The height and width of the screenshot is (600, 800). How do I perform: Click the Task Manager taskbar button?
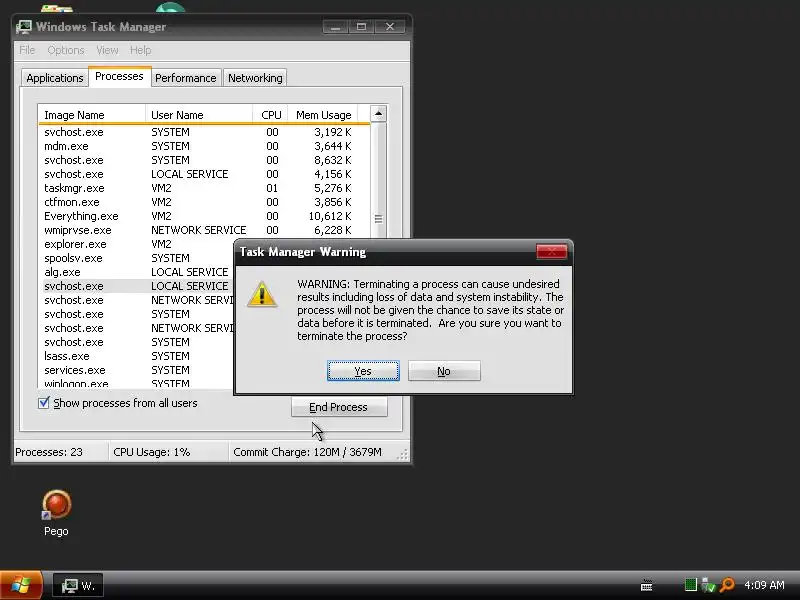pos(78,585)
